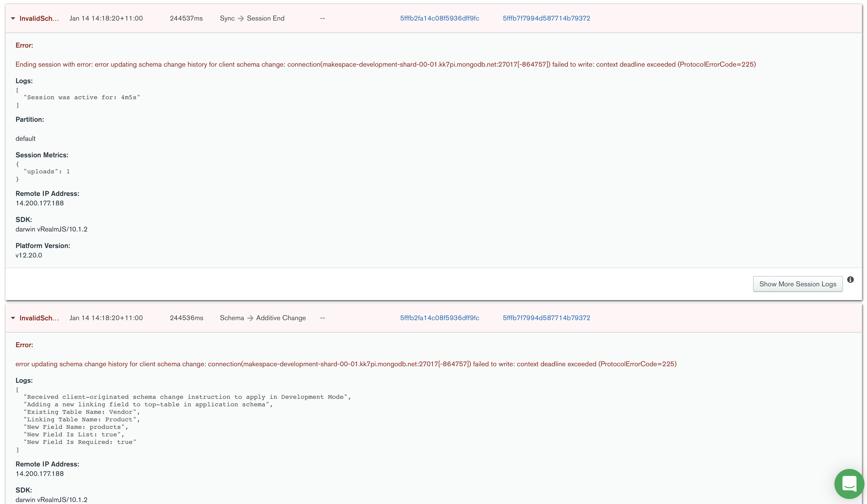Click the 244537ms duration value

[x=186, y=19]
